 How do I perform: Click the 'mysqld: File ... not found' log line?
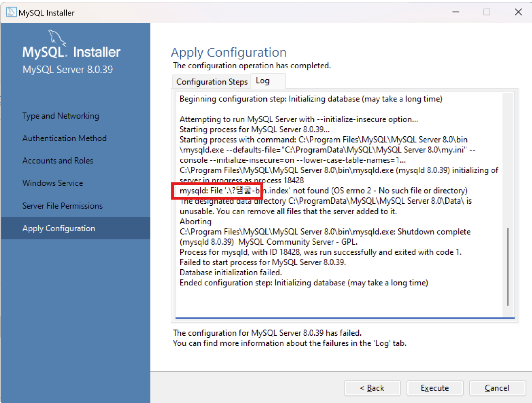323,191
